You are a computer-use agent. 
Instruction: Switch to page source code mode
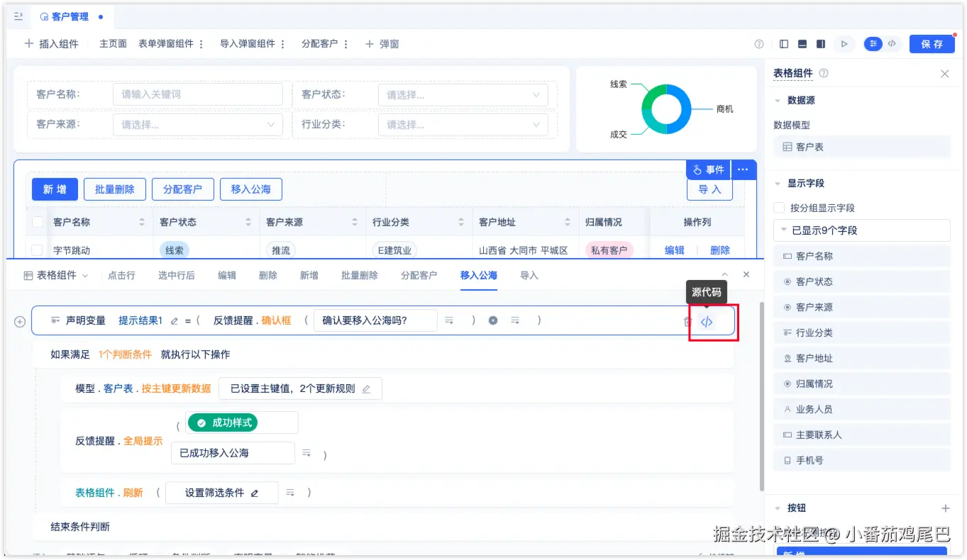coord(892,44)
